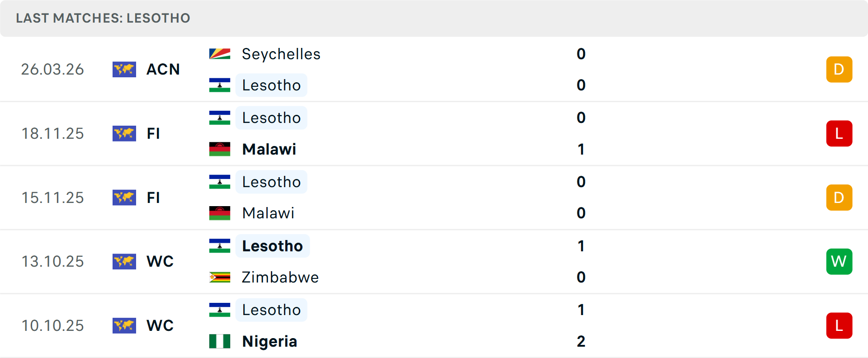
Task: Click the WC competition globe icon for 13.10.25
Action: click(124, 261)
